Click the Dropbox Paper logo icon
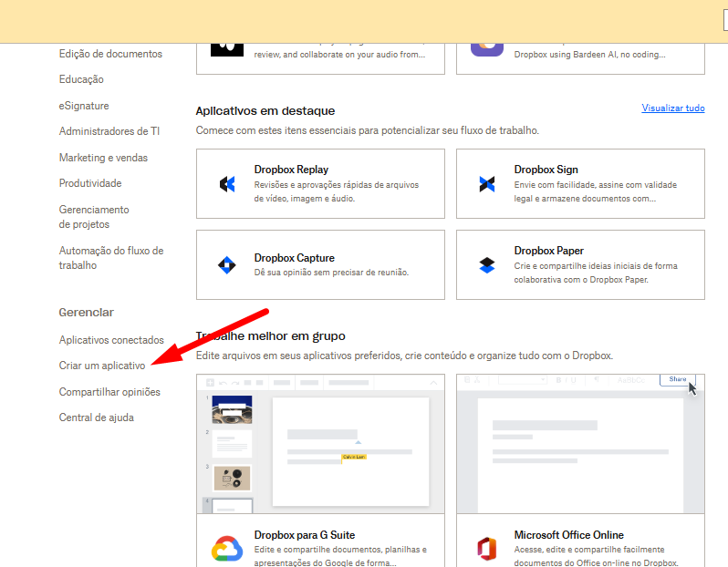728x567 pixels. [487, 265]
